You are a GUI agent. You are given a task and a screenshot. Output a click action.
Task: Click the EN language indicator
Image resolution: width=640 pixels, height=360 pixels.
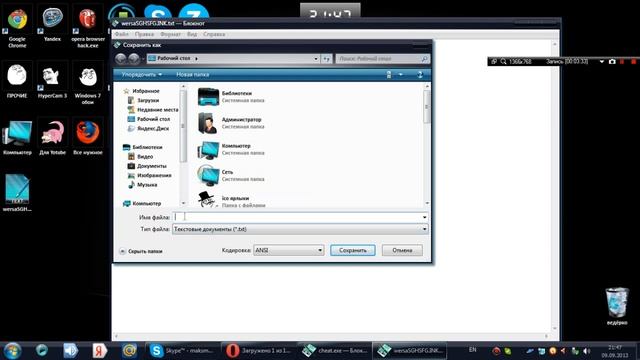click(x=473, y=350)
